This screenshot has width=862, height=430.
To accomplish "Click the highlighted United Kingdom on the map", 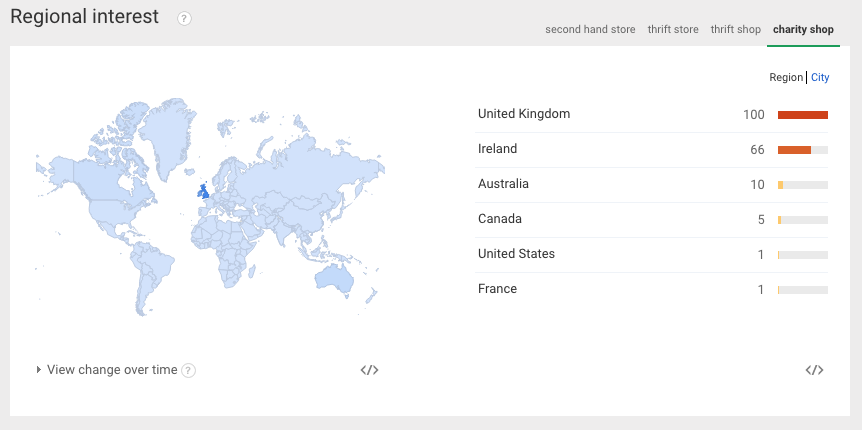I will (x=205, y=189).
